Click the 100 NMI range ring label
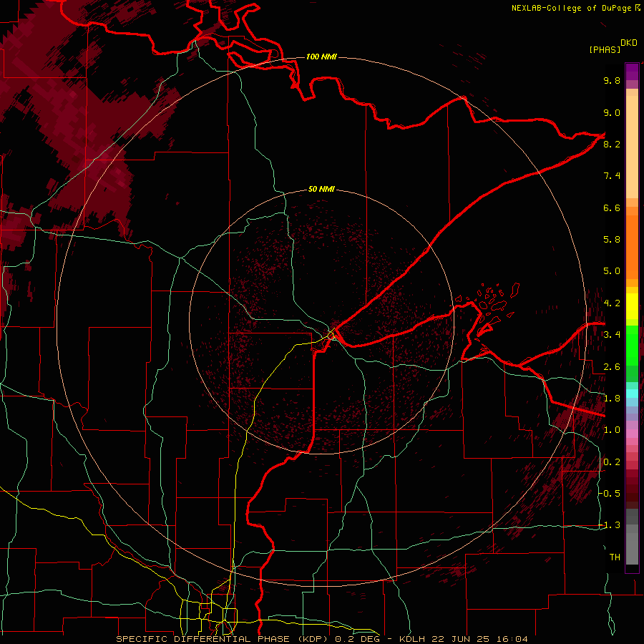This screenshot has width=644, height=644. point(321,57)
